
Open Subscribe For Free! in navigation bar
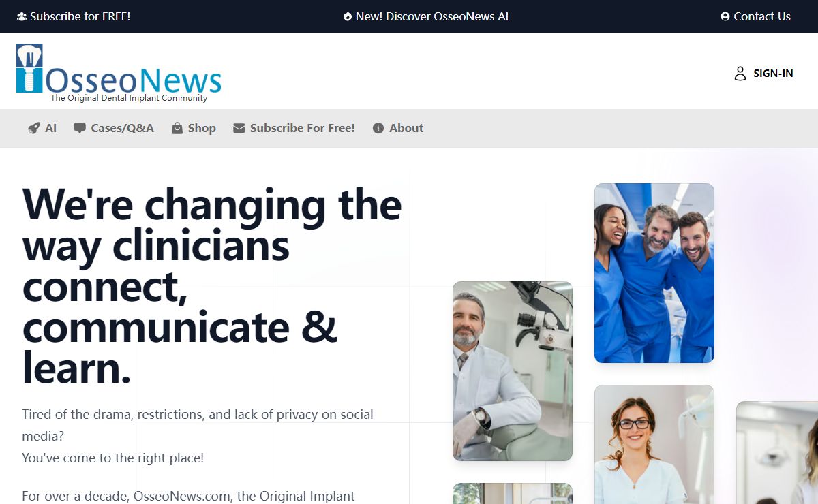(x=303, y=128)
